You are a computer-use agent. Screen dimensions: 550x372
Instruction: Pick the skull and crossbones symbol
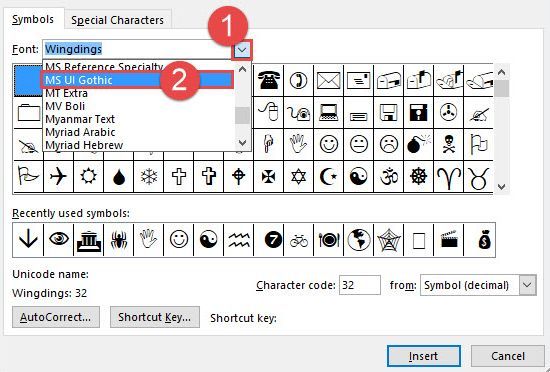pyautogui.click(x=449, y=144)
